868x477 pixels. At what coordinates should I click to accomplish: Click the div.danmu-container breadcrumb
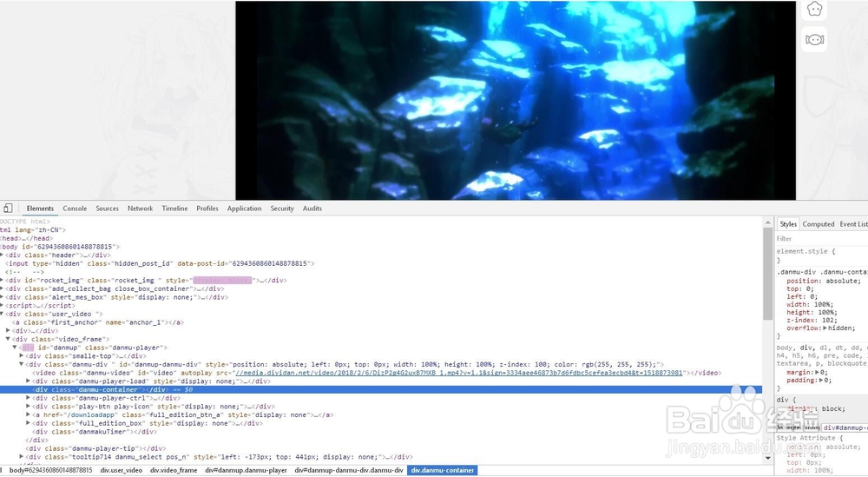click(443, 470)
